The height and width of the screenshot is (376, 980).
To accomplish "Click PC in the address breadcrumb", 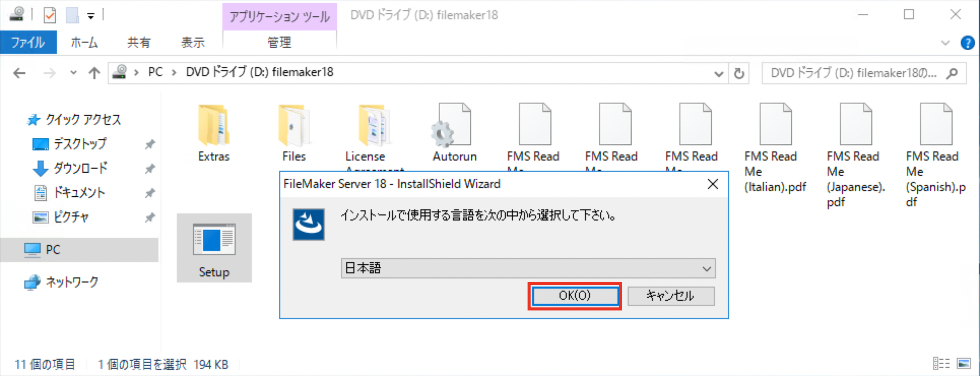I will 155,72.
